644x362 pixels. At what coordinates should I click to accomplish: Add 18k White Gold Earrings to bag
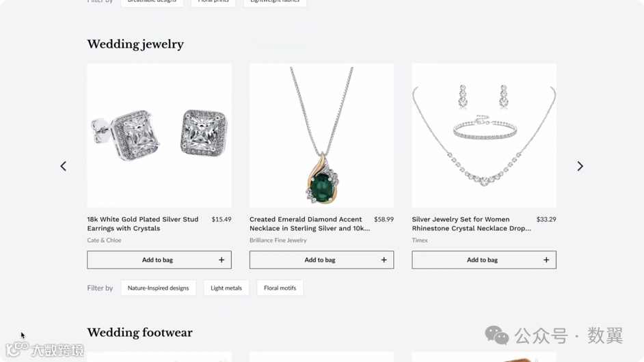159,260
